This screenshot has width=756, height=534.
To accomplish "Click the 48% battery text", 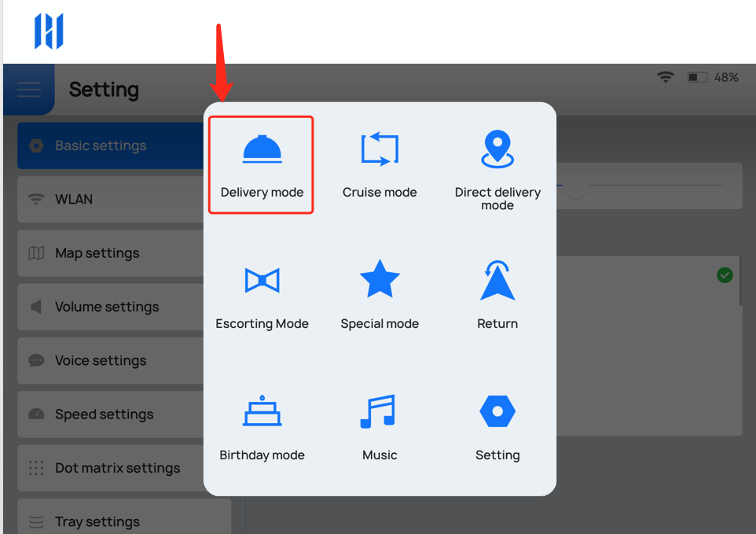I will click(x=726, y=77).
